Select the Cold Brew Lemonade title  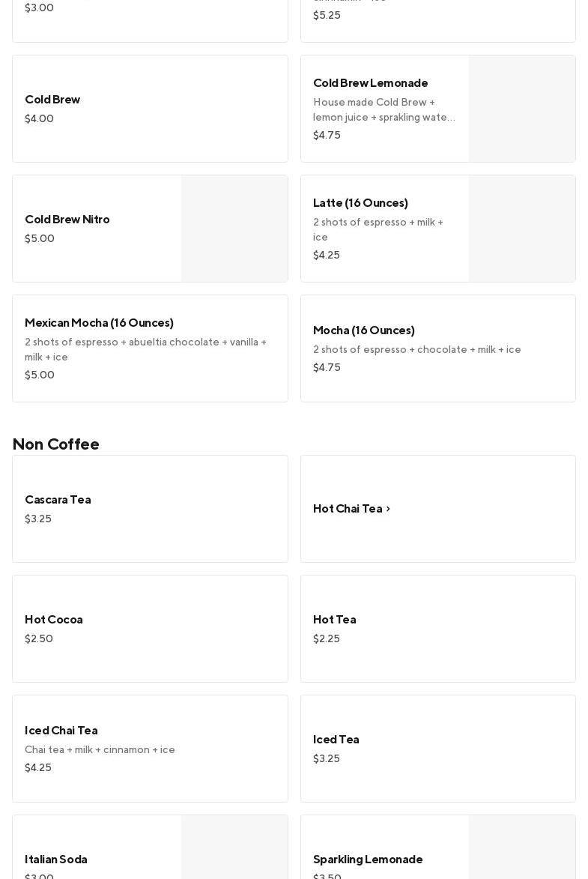370,83
